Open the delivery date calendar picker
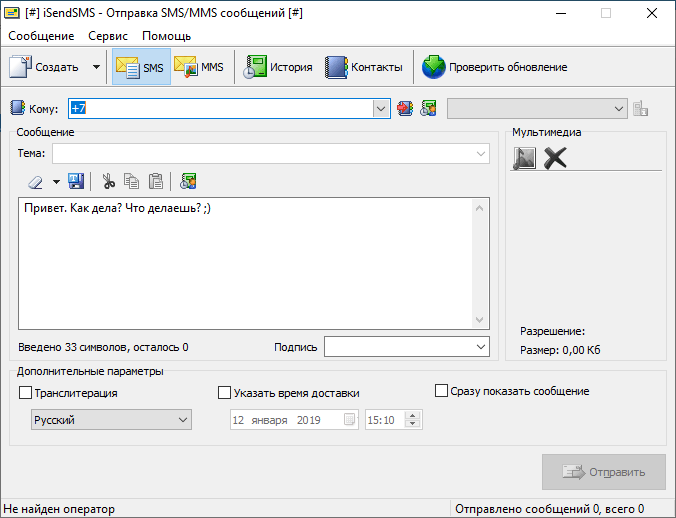 (350, 420)
